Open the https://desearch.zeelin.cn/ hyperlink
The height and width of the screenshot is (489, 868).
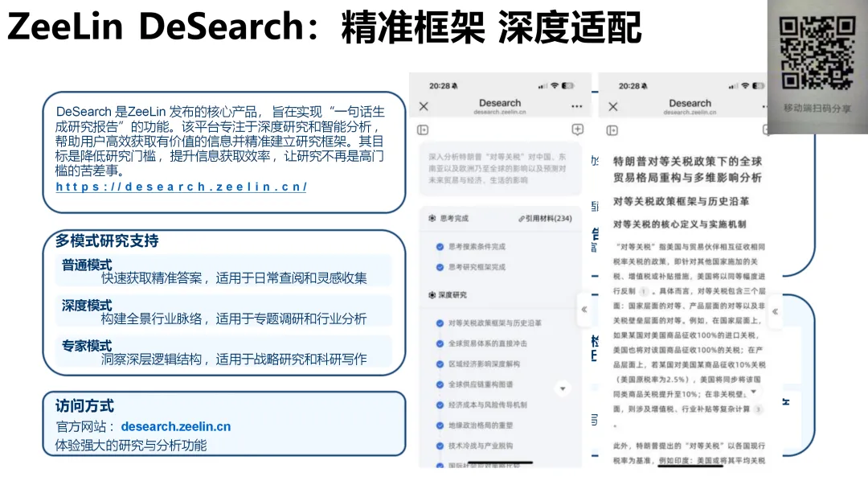[x=182, y=187]
